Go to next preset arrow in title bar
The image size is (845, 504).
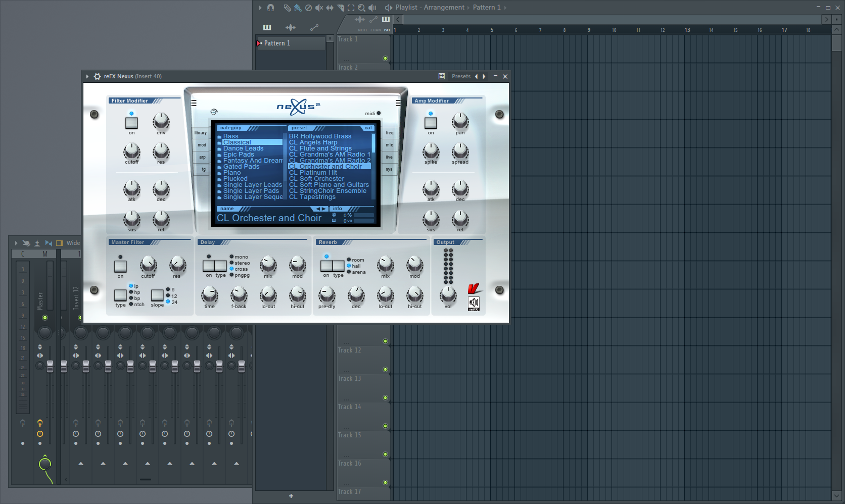click(x=484, y=76)
